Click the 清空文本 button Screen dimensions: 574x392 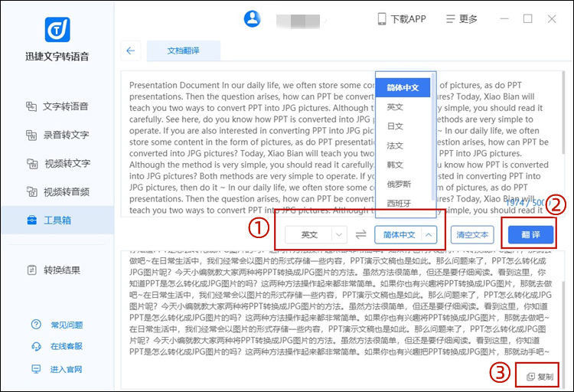pyautogui.click(x=471, y=235)
